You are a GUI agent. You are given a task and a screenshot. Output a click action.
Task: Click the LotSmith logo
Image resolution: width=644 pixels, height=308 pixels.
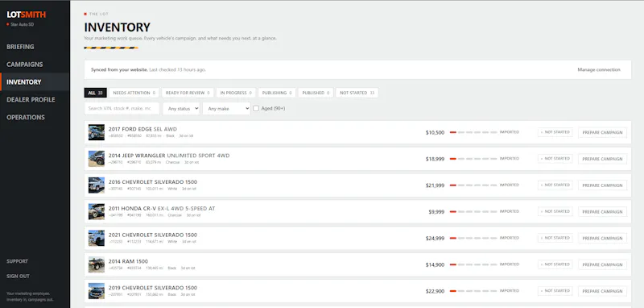coord(27,15)
